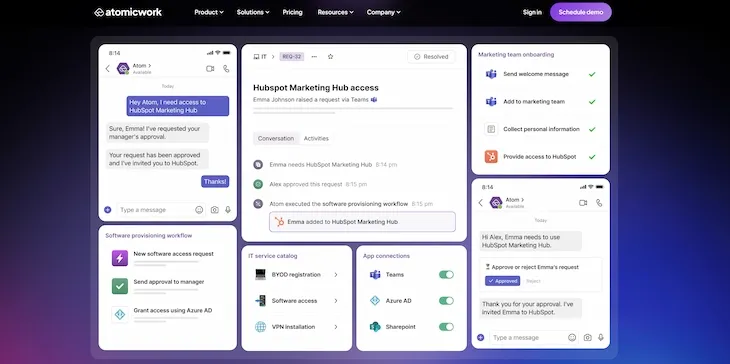
Task: Click the plus icon in Emma's chat composer
Action: click(108, 210)
